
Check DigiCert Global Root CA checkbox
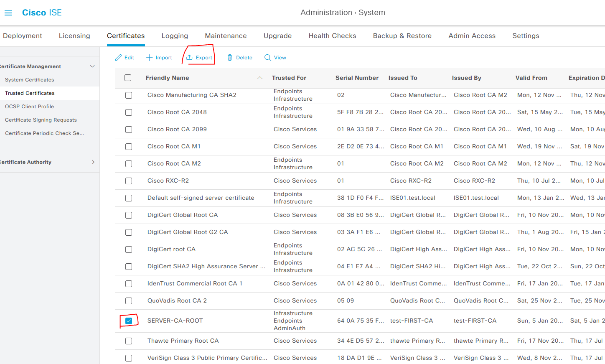(129, 215)
